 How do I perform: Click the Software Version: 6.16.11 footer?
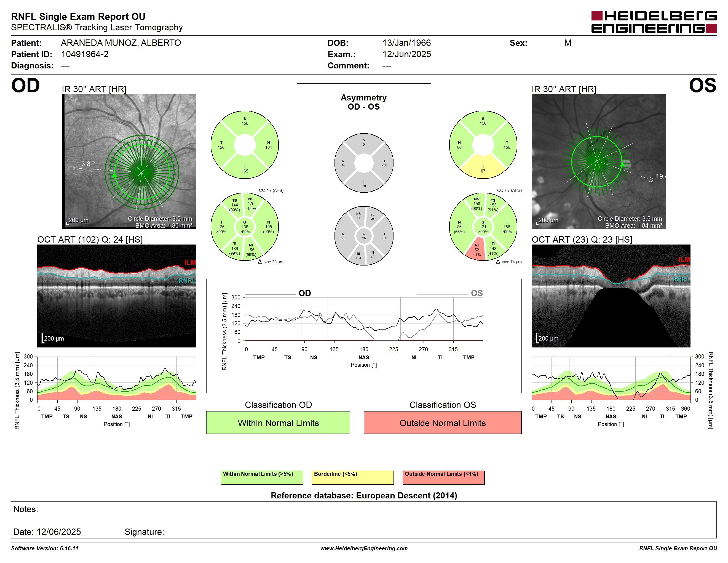coord(45,548)
